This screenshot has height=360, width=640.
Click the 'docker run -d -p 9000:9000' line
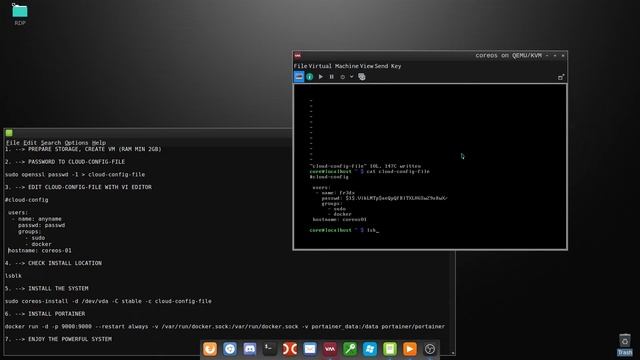(x=225, y=326)
